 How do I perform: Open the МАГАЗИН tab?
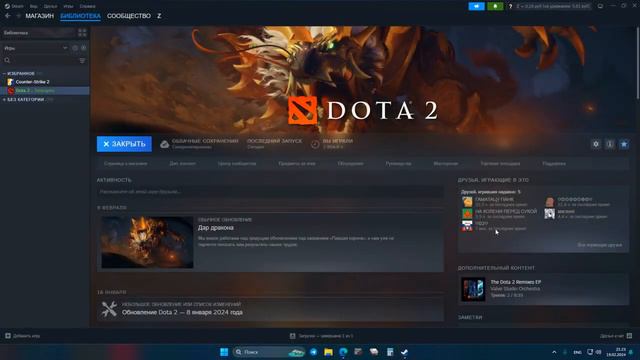click(x=40, y=16)
